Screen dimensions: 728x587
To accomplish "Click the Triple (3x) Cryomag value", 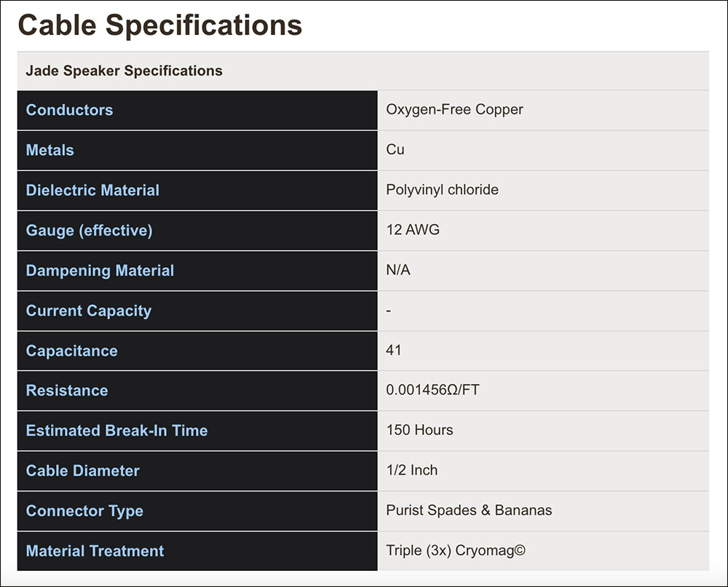I will (x=455, y=551).
